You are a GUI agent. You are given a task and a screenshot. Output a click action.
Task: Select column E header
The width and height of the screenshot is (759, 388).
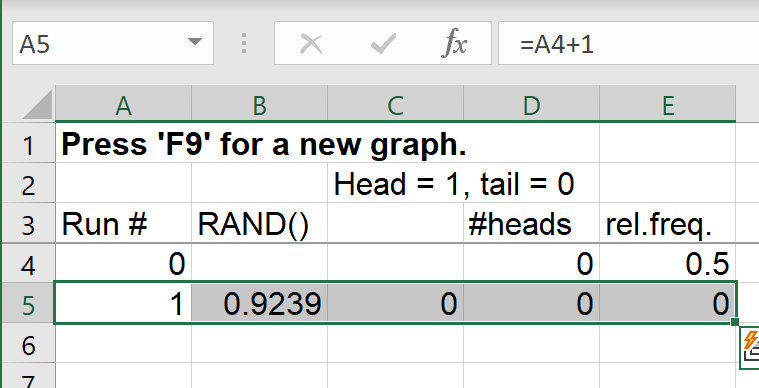coord(668,104)
